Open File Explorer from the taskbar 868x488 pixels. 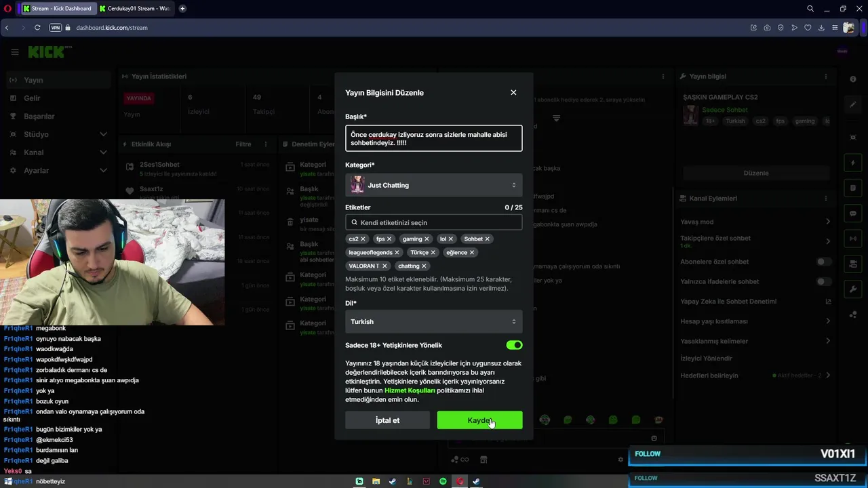coord(376,481)
